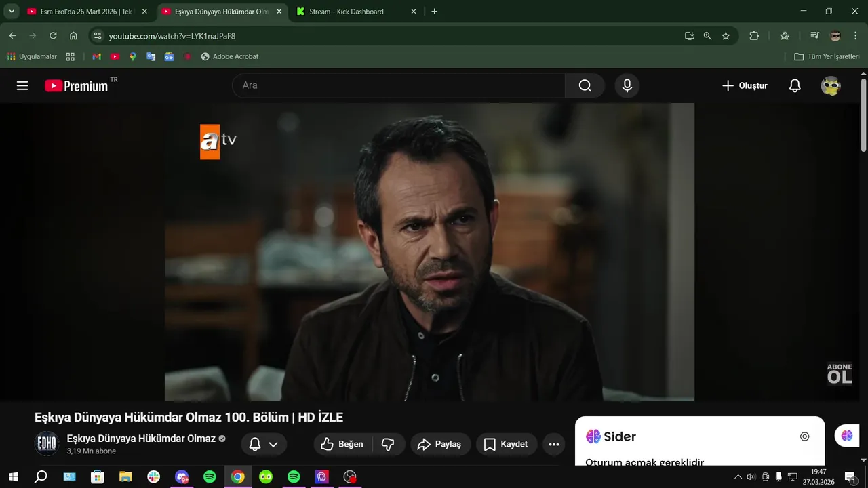
Task: Open the YouTube hamburger guide menu
Action: tap(22, 85)
